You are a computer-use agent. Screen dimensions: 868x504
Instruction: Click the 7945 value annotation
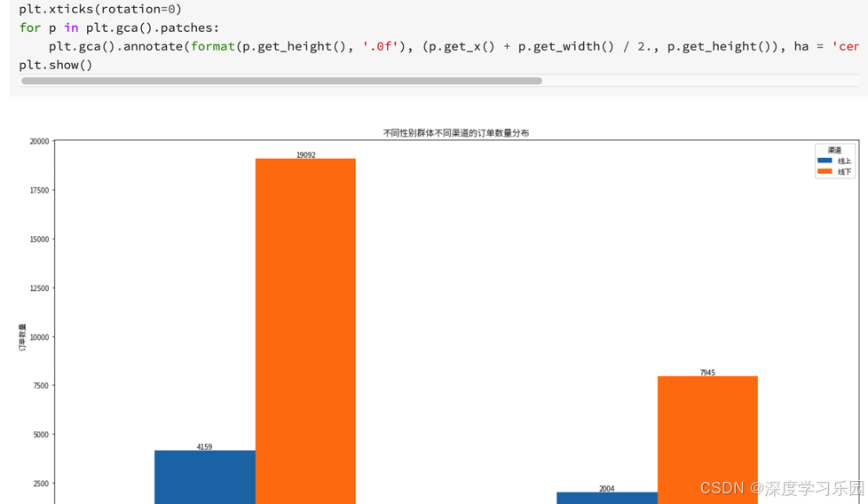(707, 373)
